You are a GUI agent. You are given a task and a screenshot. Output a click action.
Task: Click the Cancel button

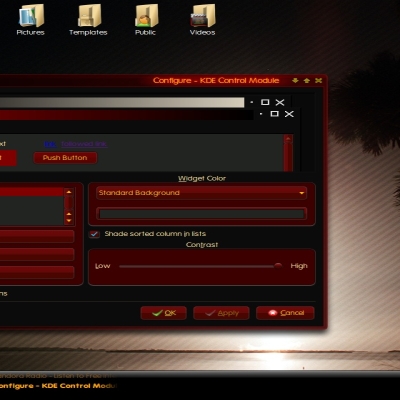tap(285, 313)
